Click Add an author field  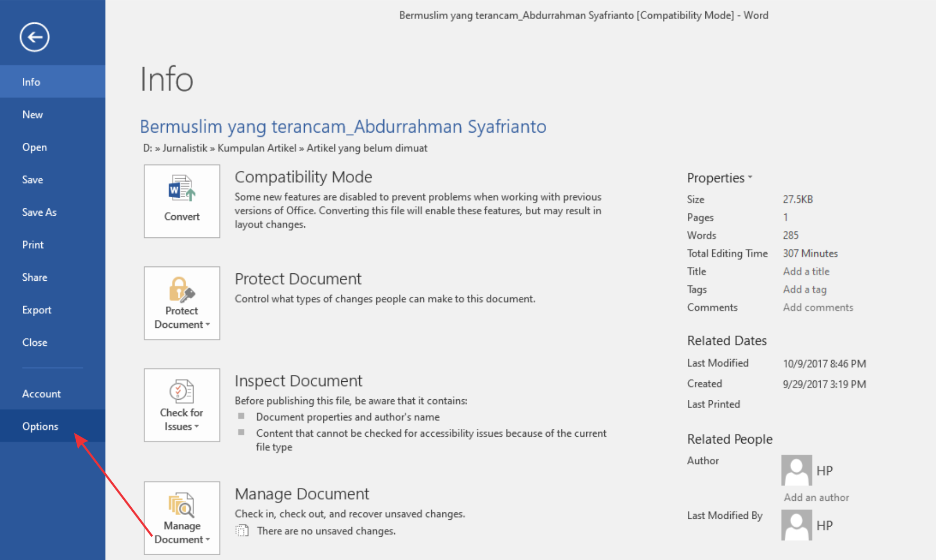click(x=816, y=498)
